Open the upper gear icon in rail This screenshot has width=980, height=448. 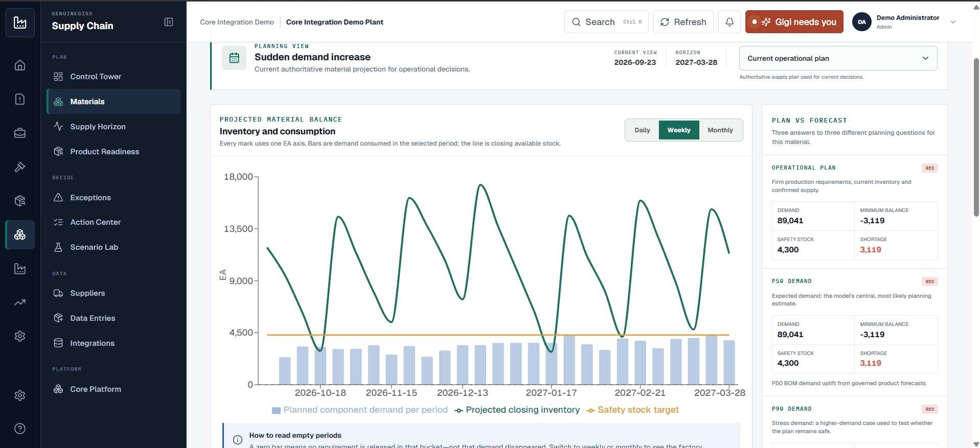[x=20, y=336]
